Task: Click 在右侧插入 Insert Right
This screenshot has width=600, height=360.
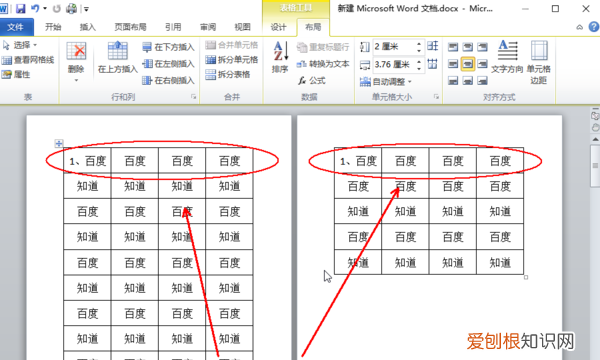Action: point(168,80)
